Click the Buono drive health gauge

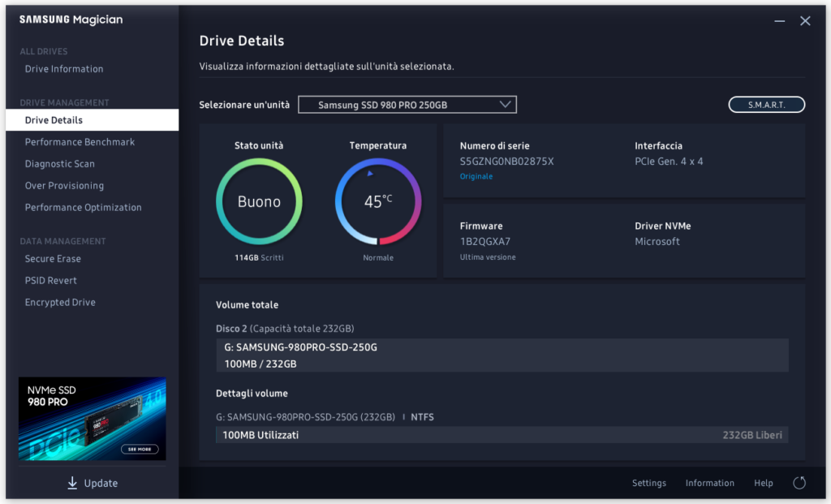click(x=259, y=201)
